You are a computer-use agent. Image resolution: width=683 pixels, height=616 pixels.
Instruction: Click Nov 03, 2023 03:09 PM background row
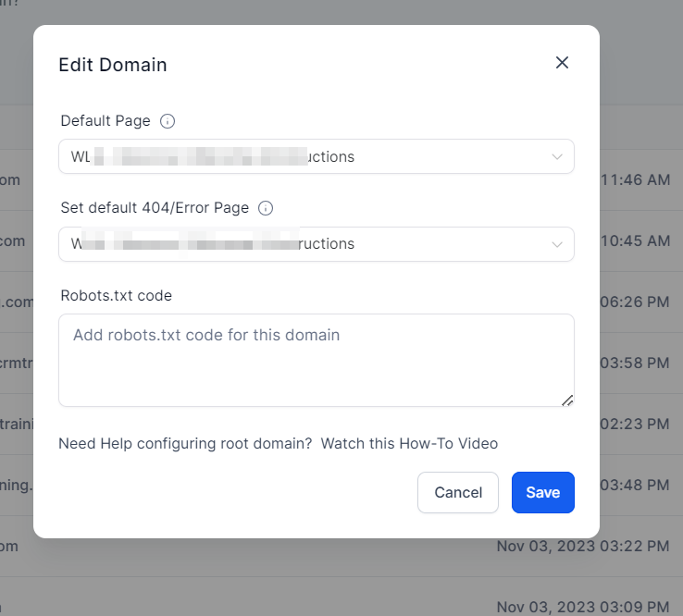click(583, 607)
